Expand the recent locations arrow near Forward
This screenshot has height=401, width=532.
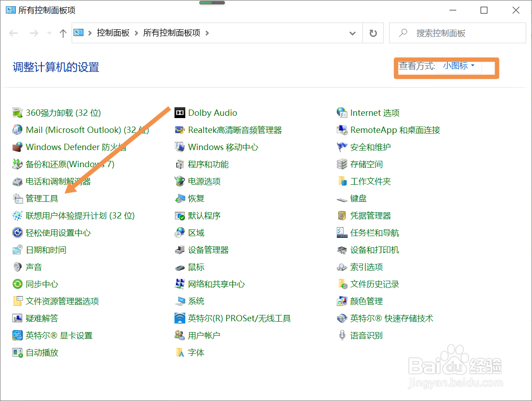click(50, 33)
